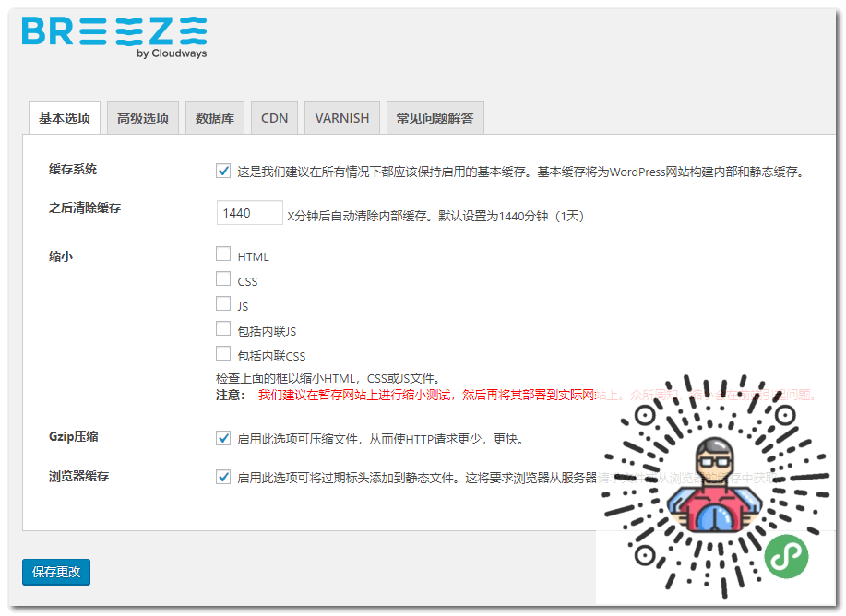
Task: Select the 基本选项 tab
Action: click(64, 117)
